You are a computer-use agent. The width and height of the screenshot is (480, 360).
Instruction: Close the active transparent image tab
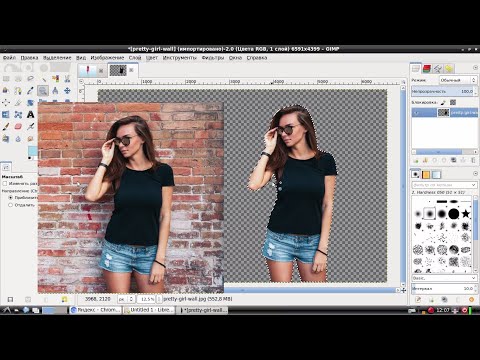pos(131,70)
